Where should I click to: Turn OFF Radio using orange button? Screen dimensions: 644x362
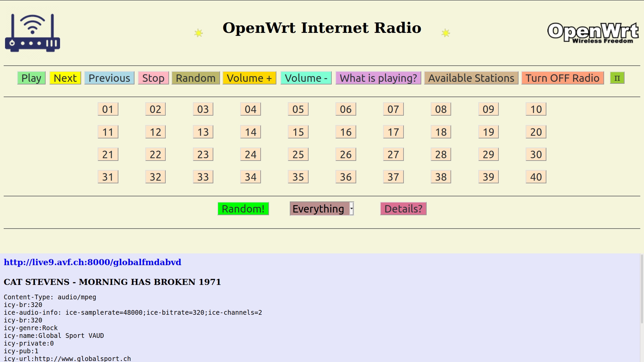(562, 78)
